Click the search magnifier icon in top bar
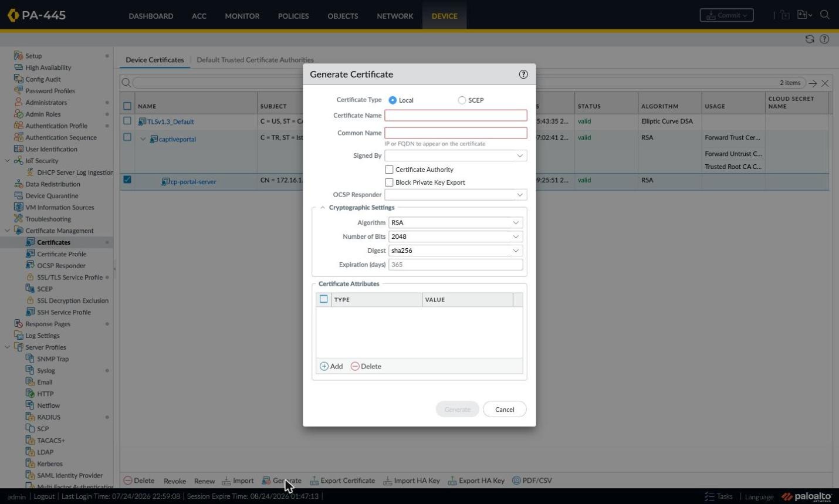839x504 pixels. pos(824,15)
